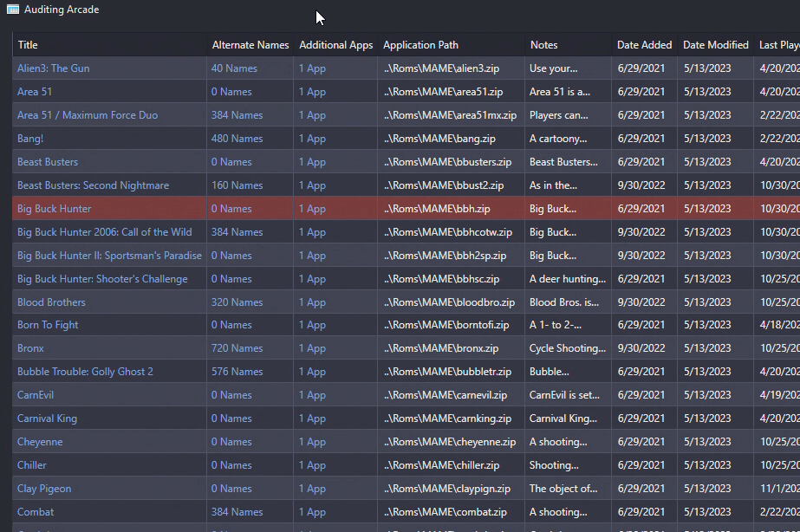Open the 40 Names cell for Alien3
Viewport: 800px width, 532px height.
coord(234,68)
